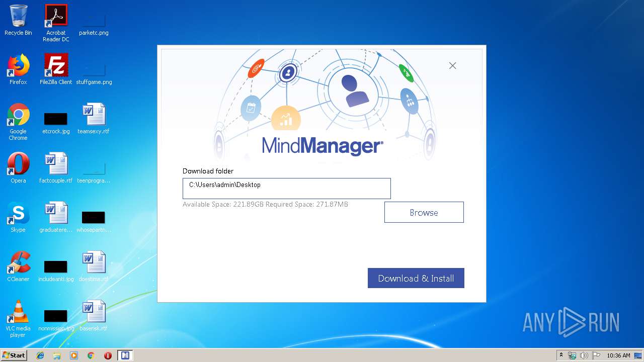Click Show desktop button in taskbar corner
This screenshot has height=362, width=644.
638,355
